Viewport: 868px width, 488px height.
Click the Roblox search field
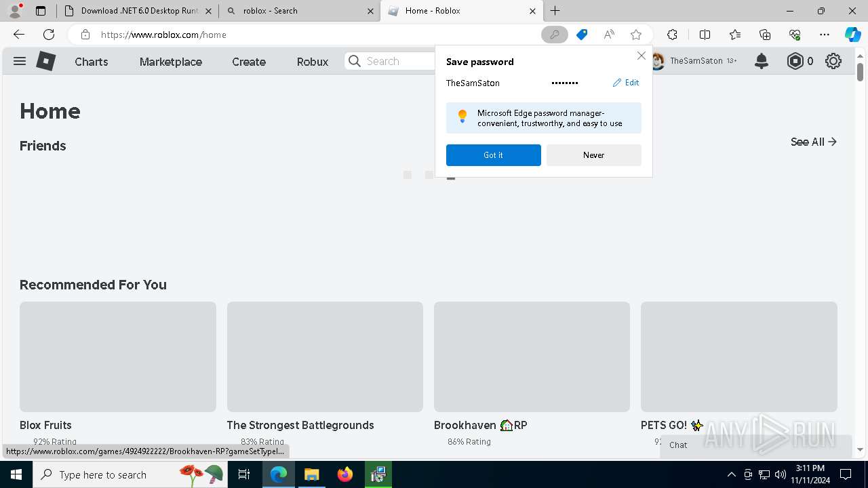(391, 61)
